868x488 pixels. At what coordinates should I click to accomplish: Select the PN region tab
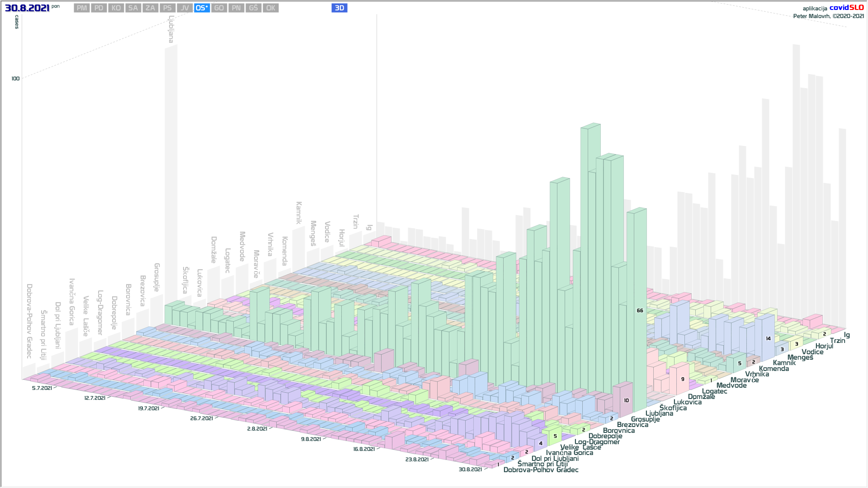(236, 8)
